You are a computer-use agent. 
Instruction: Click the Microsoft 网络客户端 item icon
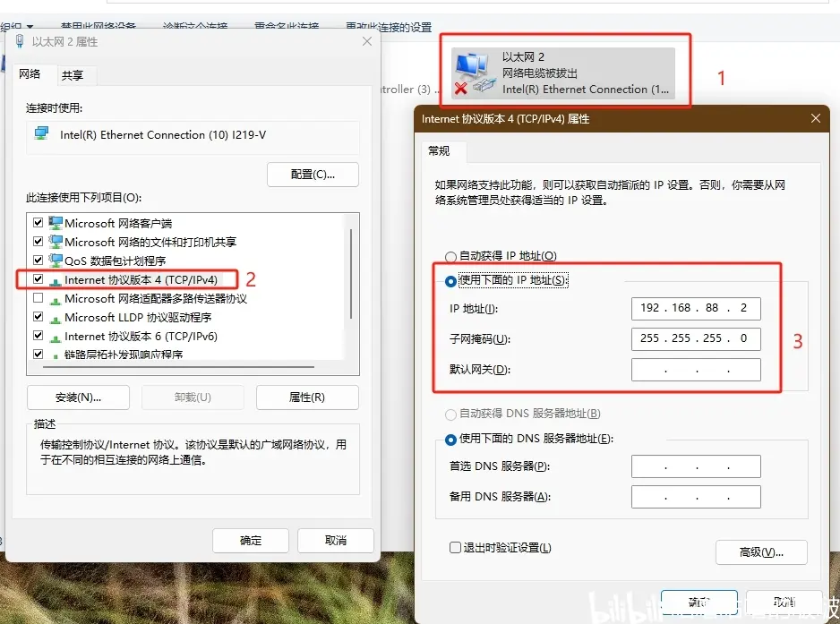(x=56, y=223)
